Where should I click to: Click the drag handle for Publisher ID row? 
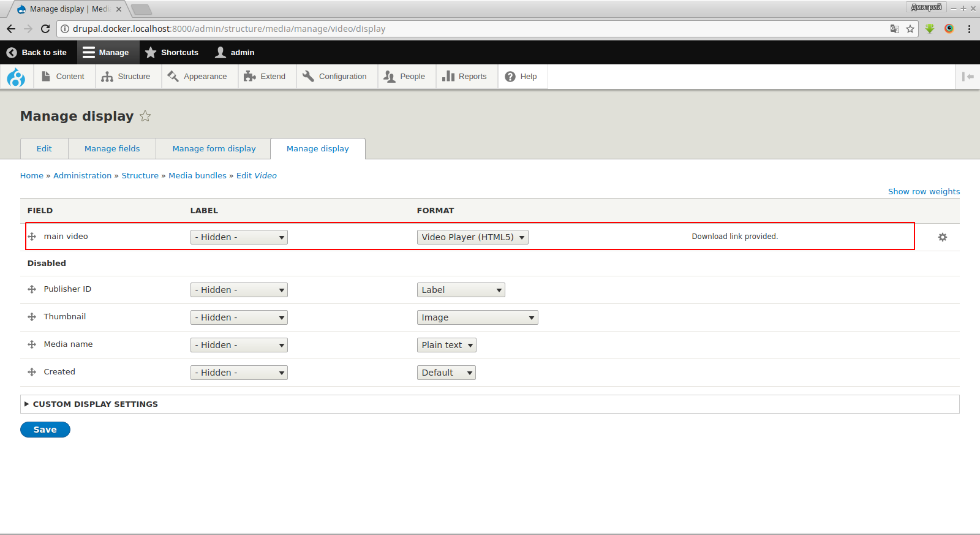pos(32,289)
